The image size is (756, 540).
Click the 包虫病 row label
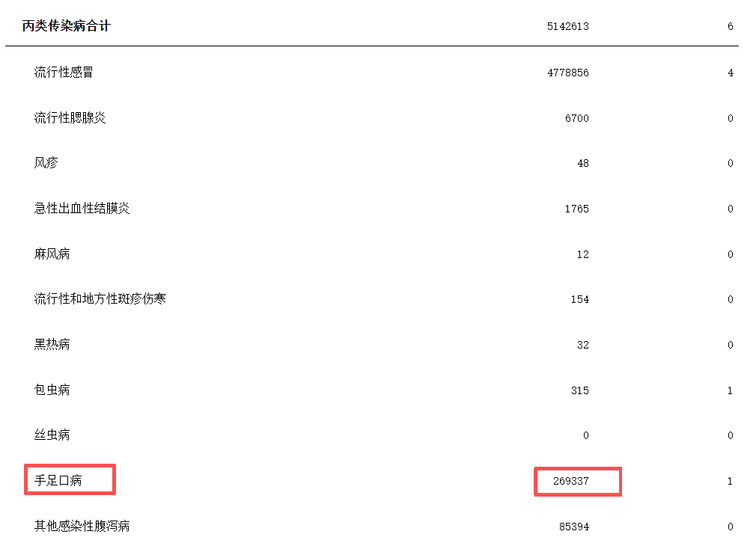click(x=52, y=390)
